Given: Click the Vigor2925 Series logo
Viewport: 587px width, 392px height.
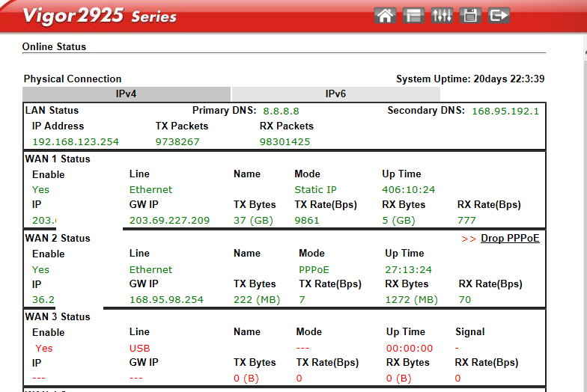Looking at the screenshot, I should tap(99, 16).
